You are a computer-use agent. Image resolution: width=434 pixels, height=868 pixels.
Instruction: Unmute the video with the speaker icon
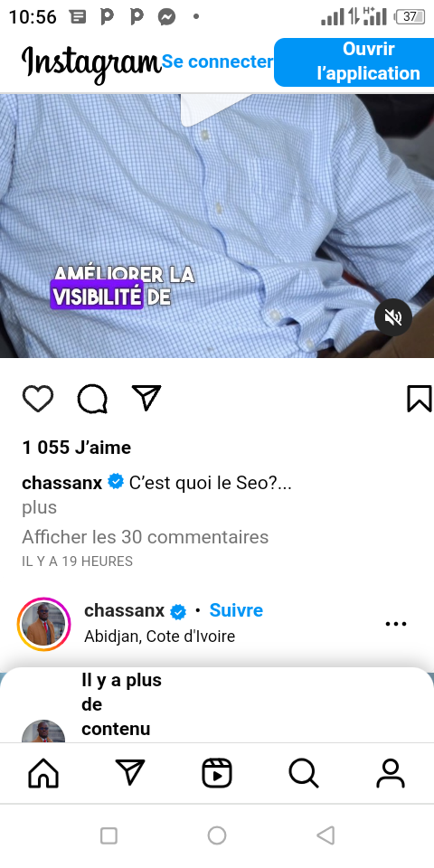(393, 317)
